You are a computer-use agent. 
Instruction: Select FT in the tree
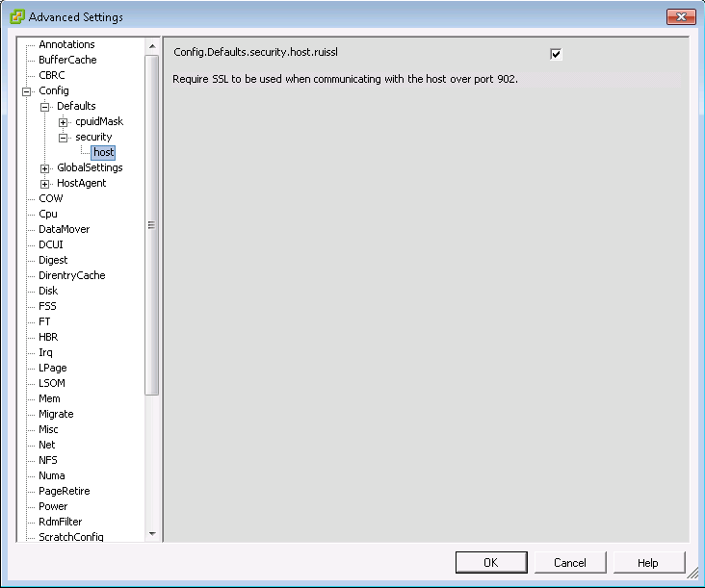pyautogui.click(x=44, y=321)
